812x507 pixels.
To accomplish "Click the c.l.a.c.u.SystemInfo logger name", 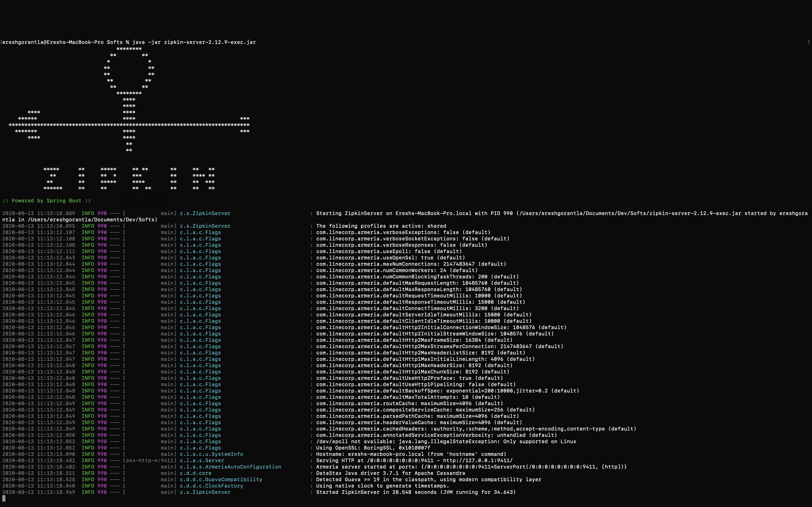I will coord(211,454).
